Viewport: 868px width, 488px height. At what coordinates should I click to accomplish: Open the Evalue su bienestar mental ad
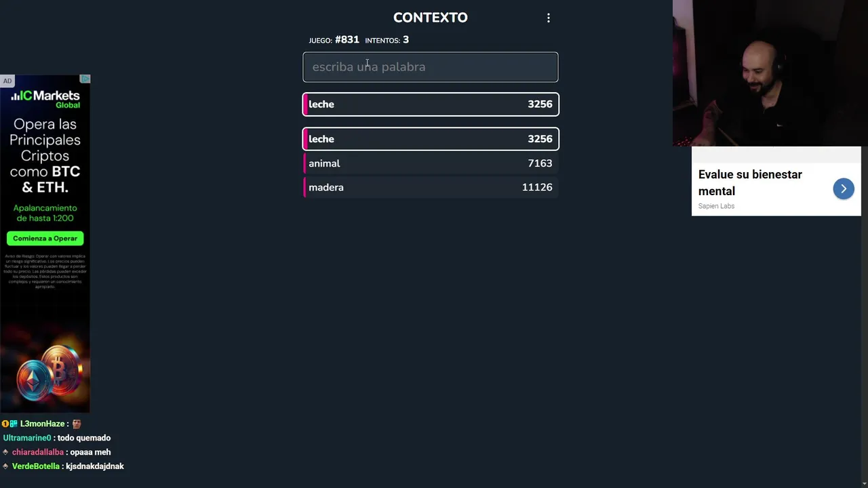750,182
